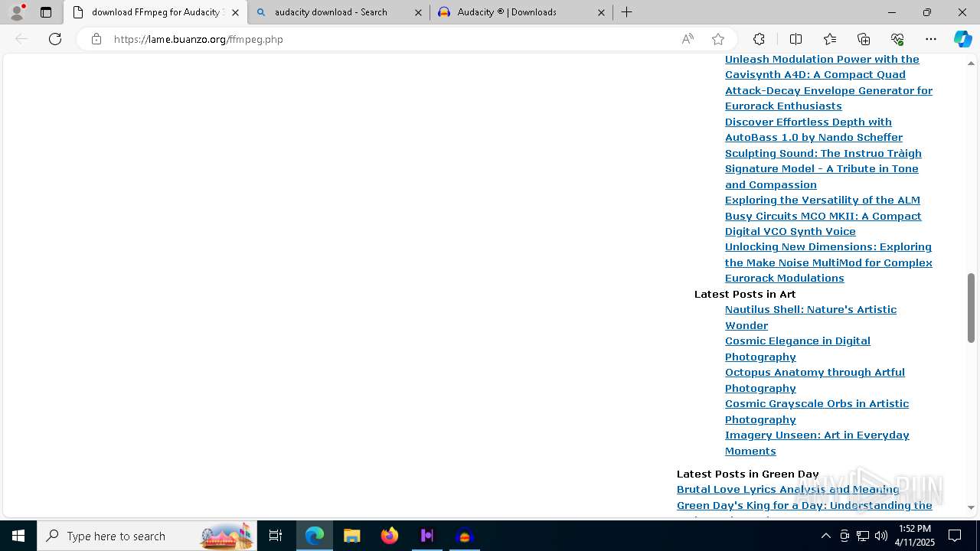Close the Audacity Downloads tab

point(601,12)
